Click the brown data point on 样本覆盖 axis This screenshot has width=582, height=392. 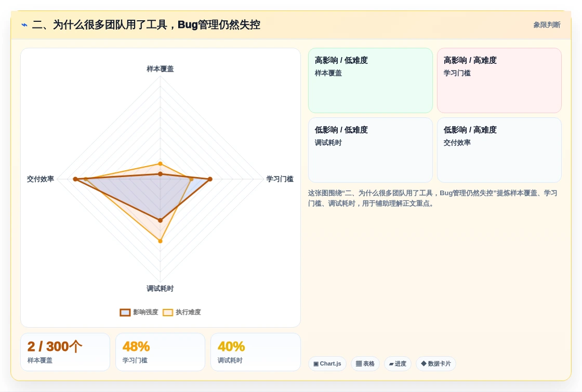click(x=161, y=174)
